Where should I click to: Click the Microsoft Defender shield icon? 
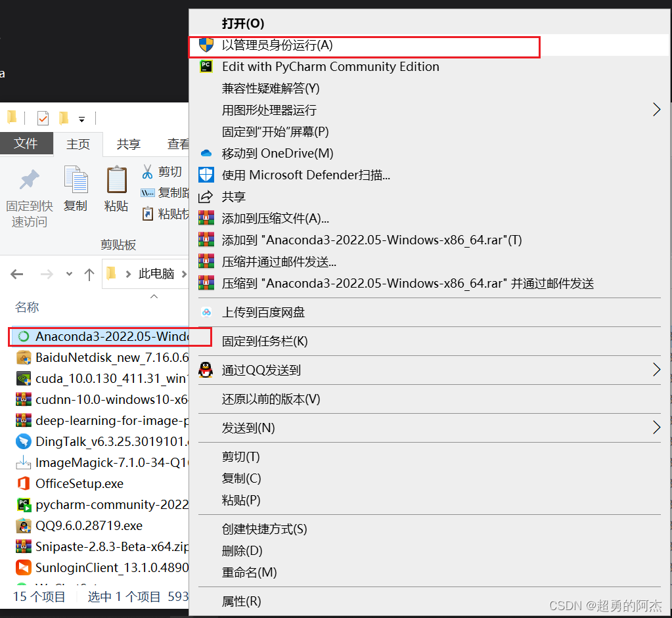206,175
